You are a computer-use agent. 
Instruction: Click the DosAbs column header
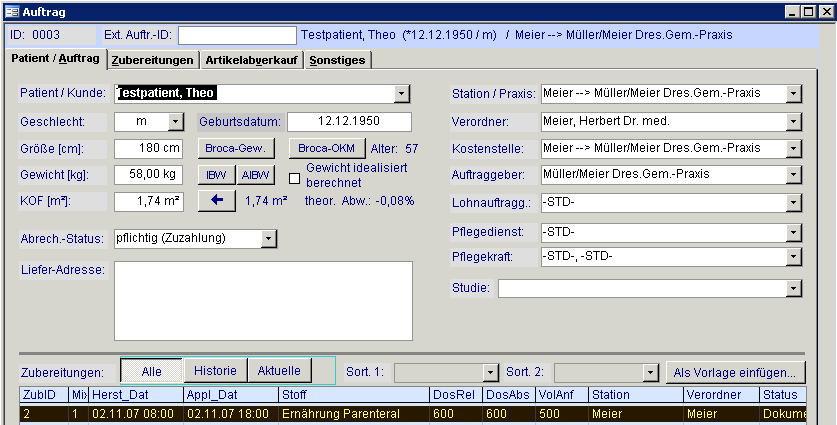[x=509, y=395]
